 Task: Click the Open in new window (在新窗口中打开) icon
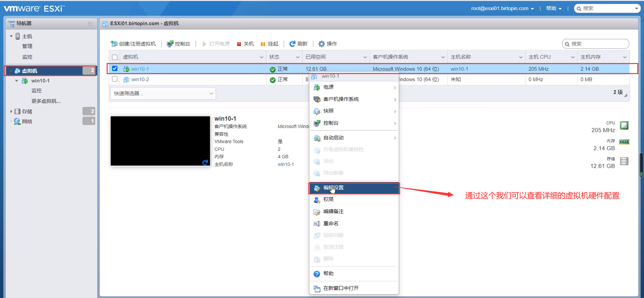317,288
